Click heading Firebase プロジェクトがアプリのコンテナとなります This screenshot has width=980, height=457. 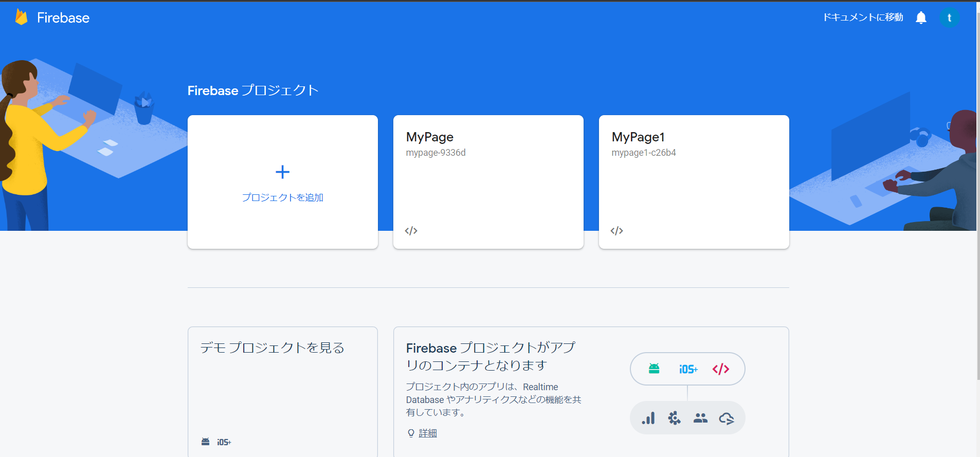[x=491, y=356]
